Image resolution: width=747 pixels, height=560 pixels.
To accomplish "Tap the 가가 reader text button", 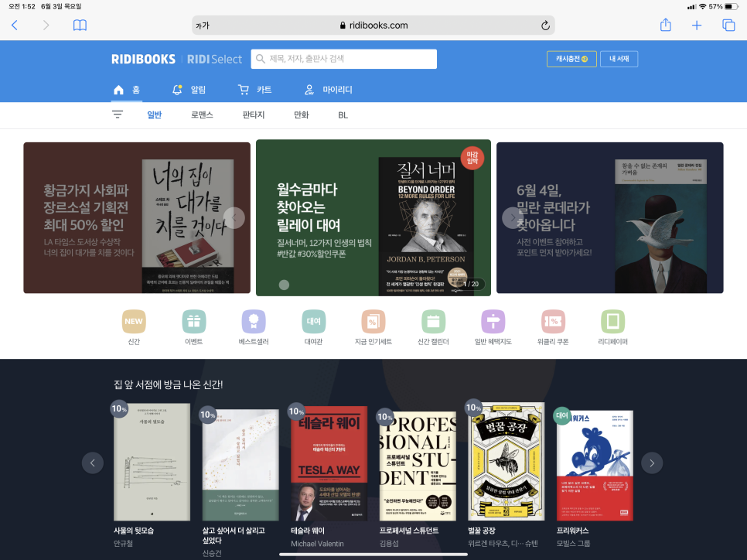I will pos(203,26).
